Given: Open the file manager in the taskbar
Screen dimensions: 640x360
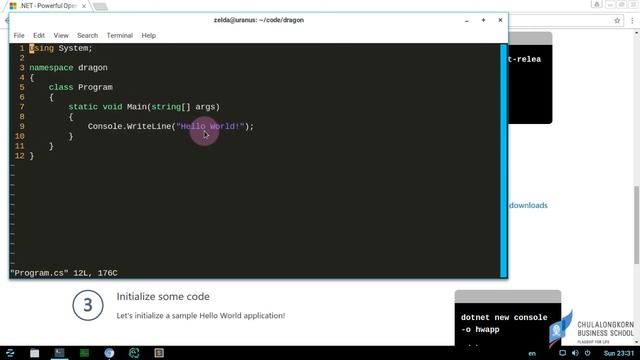Looking at the screenshot, I should pos(35,353).
